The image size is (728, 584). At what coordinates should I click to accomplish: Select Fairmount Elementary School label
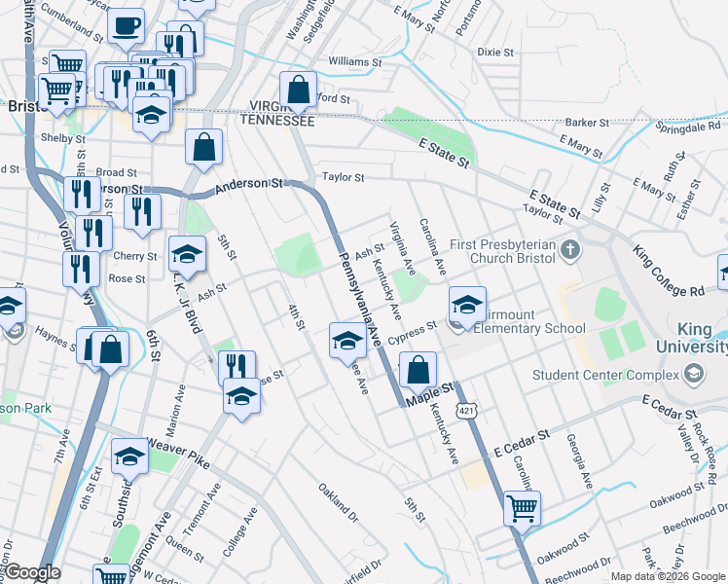[529, 322]
